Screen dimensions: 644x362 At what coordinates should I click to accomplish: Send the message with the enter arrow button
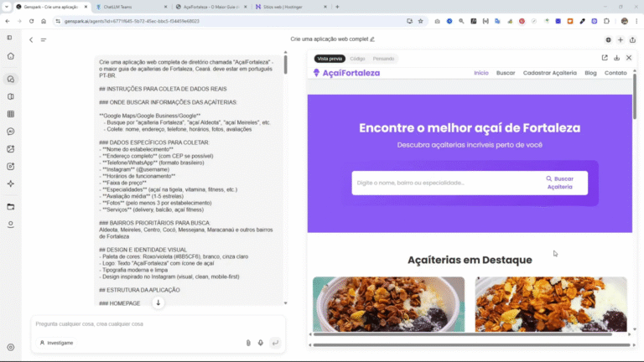[x=275, y=343]
